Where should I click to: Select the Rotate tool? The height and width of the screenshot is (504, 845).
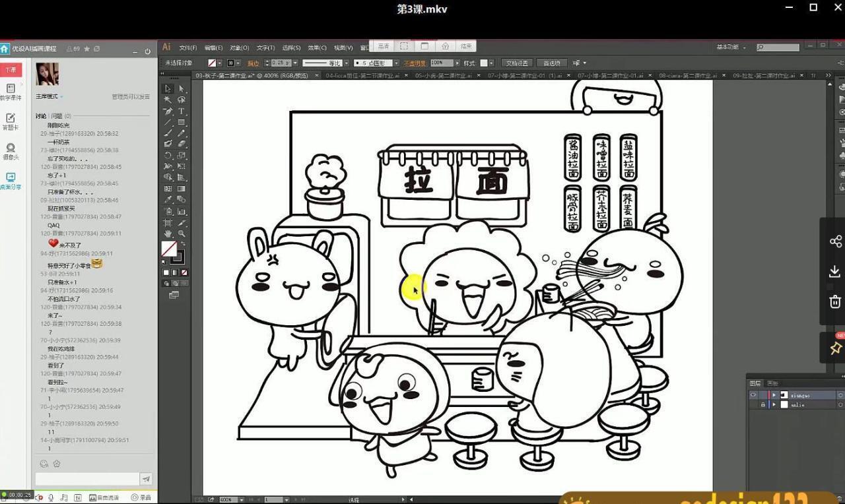(x=168, y=156)
